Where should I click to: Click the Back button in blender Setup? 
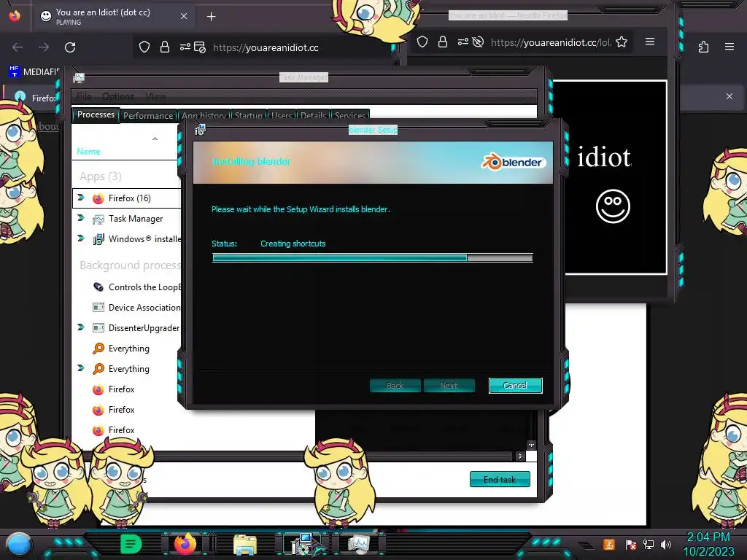(395, 385)
